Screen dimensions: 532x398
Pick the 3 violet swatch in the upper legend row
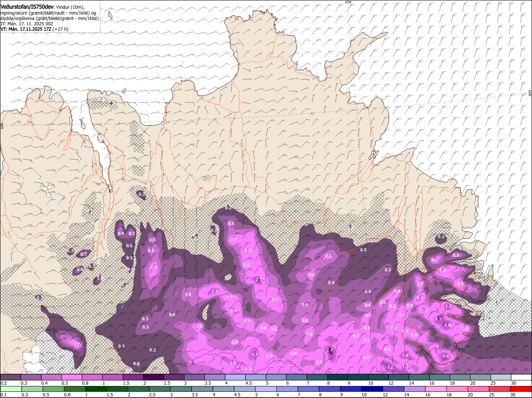[x=195, y=377]
